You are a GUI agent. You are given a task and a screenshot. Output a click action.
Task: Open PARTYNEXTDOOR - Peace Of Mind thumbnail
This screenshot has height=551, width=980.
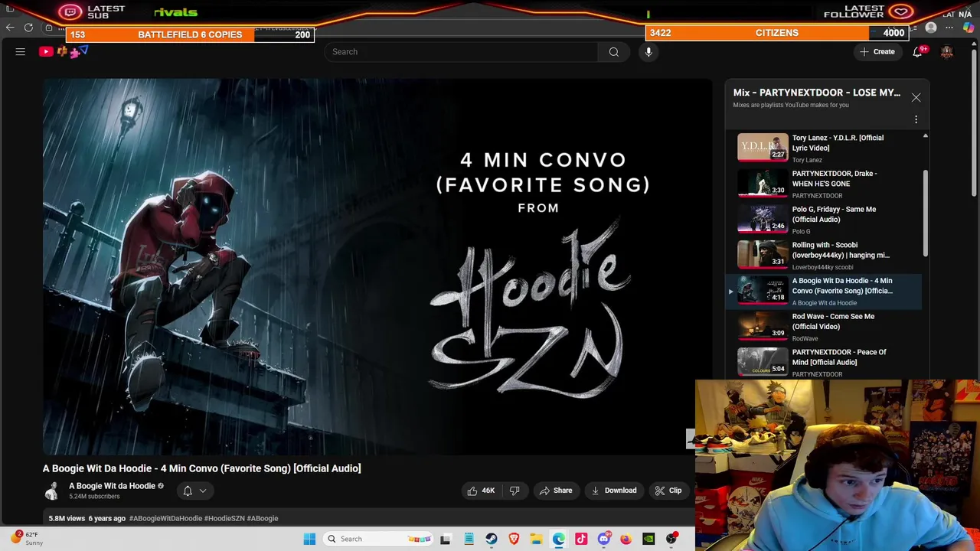pos(763,362)
